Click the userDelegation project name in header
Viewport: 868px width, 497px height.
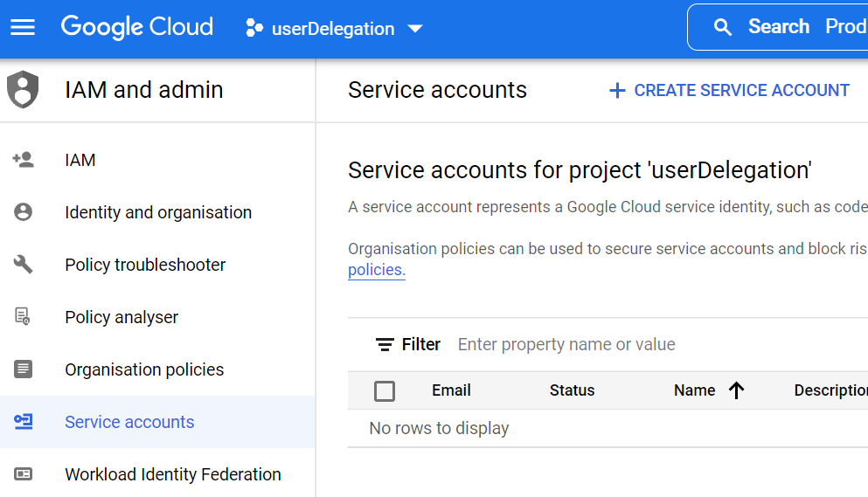pyautogui.click(x=333, y=28)
